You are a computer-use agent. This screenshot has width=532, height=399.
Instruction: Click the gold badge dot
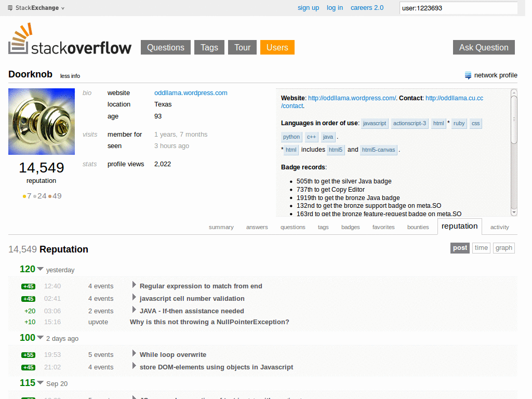coord(24,196)
